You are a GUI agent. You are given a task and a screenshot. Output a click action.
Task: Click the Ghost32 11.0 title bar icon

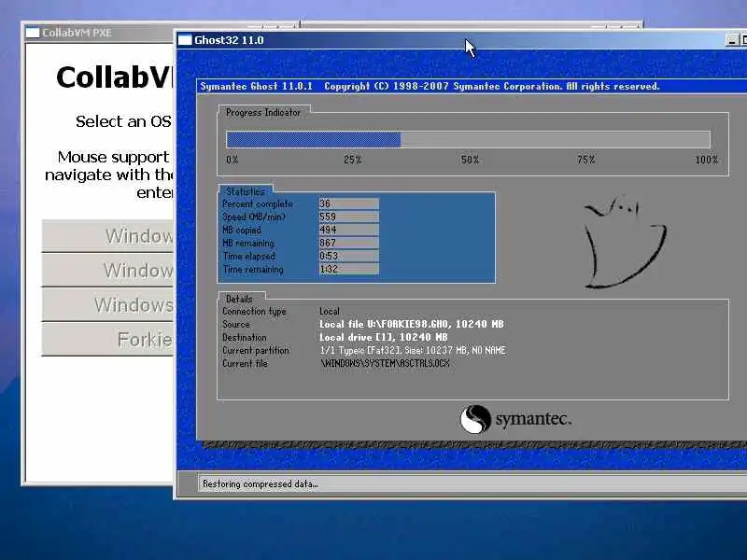pos(184,40)
